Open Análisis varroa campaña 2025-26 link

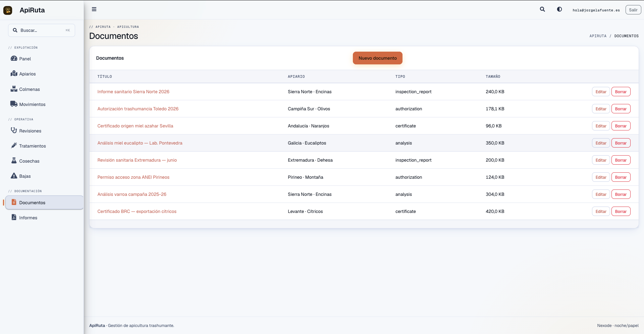click(132, 194)
